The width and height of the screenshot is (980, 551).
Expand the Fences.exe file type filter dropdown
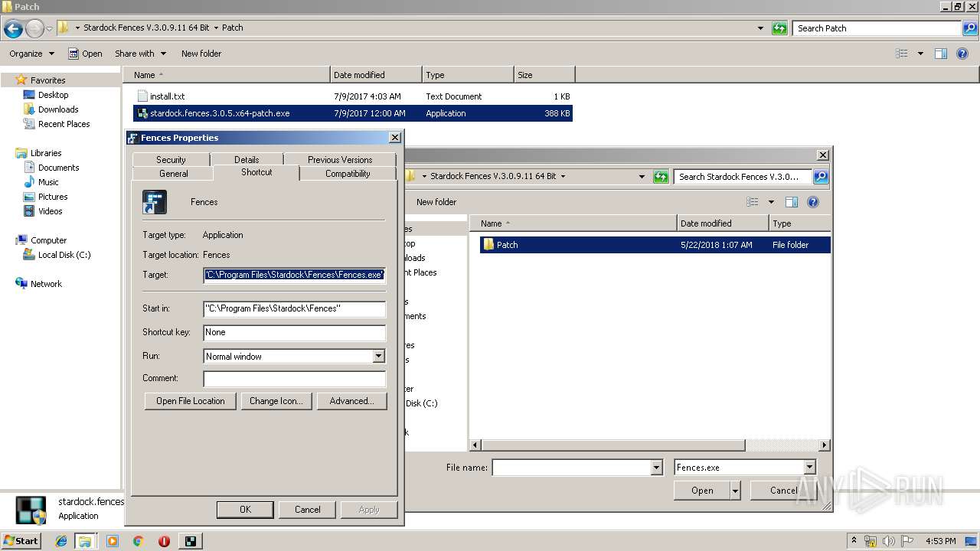pos(809,468)
